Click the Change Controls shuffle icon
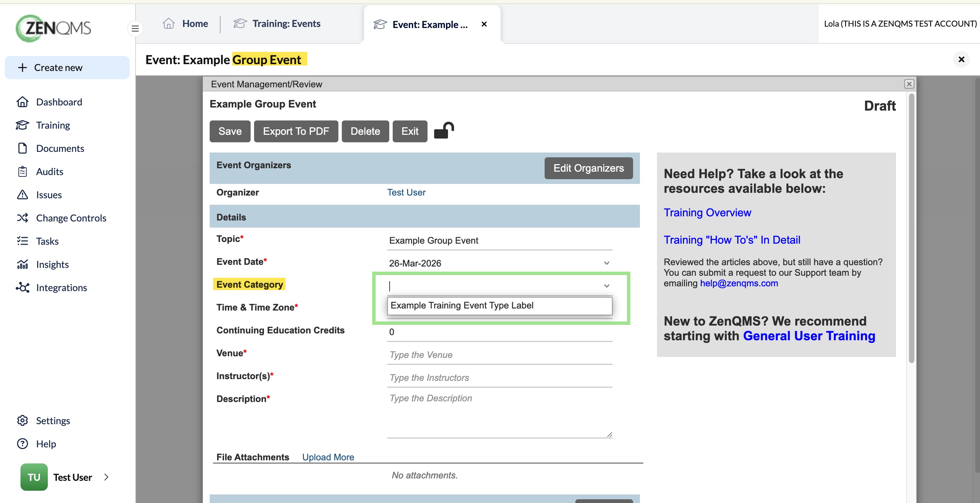980x503 pixels. pyautogui.click(x=23, y=218)
